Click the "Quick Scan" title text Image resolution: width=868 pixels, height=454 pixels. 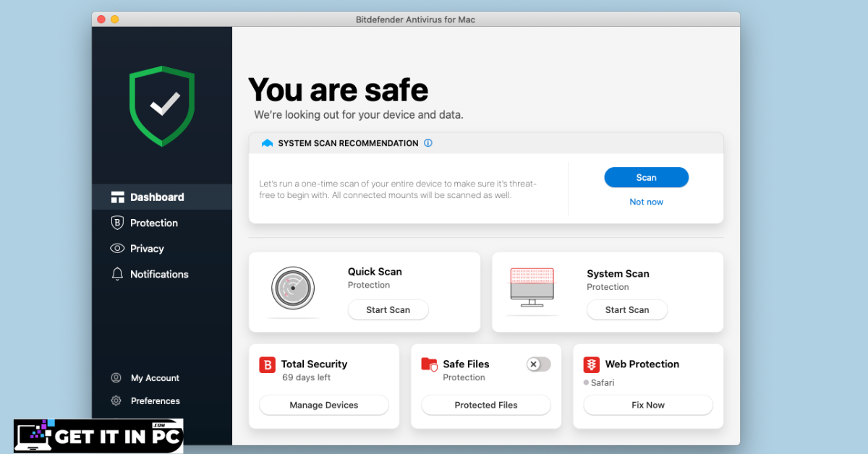click(x=375, y=272)
